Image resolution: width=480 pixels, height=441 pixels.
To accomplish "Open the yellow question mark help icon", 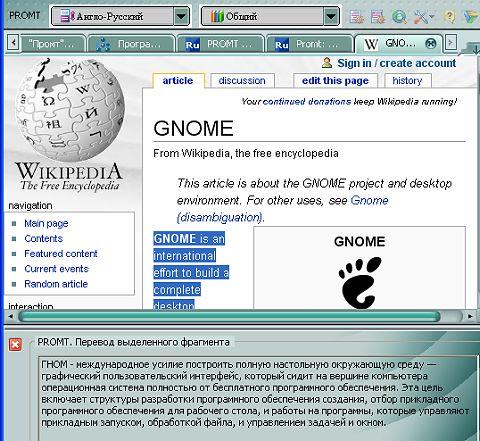I will 450,16.
